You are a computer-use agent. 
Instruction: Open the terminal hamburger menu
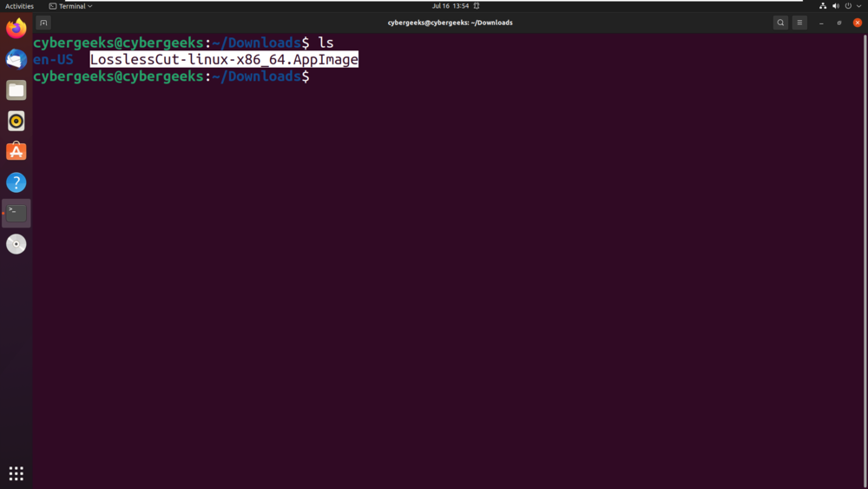(x=799, y=23)
